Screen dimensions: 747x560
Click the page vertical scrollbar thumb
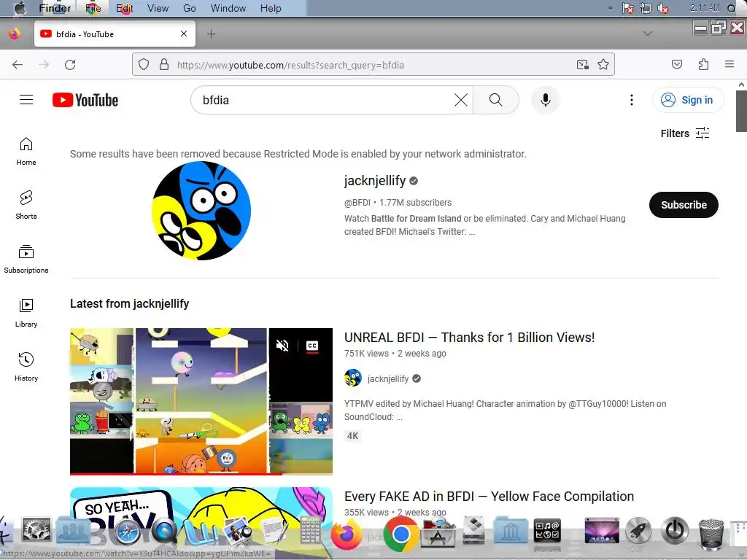(741, 111)
